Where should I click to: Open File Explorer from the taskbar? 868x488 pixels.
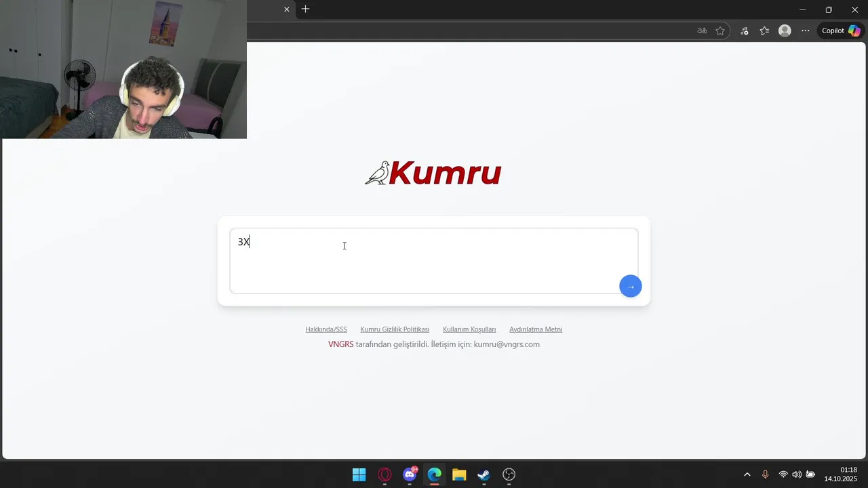459,474
